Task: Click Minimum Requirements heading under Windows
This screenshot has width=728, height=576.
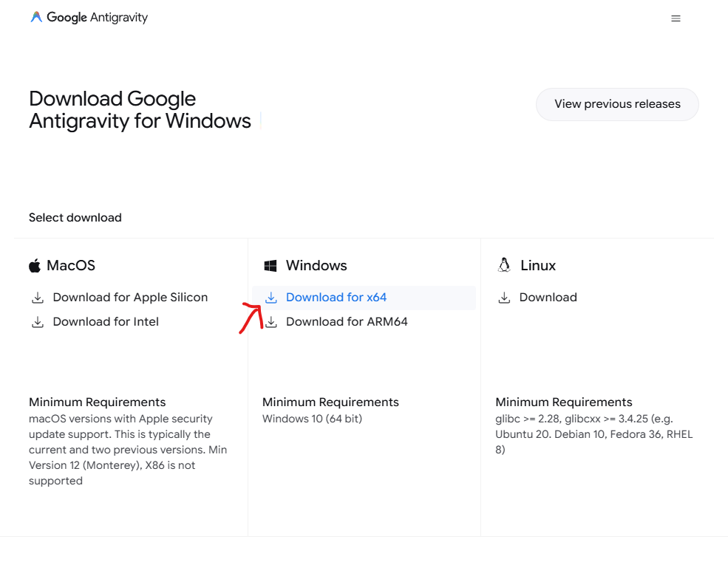Action: click(330, 402)
